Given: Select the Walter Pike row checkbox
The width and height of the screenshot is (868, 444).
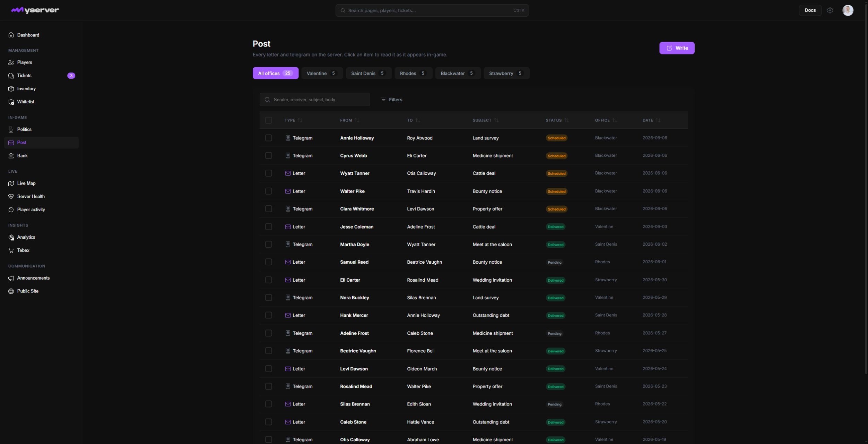Looking at the screenshot, I should [x=269, y=191].
